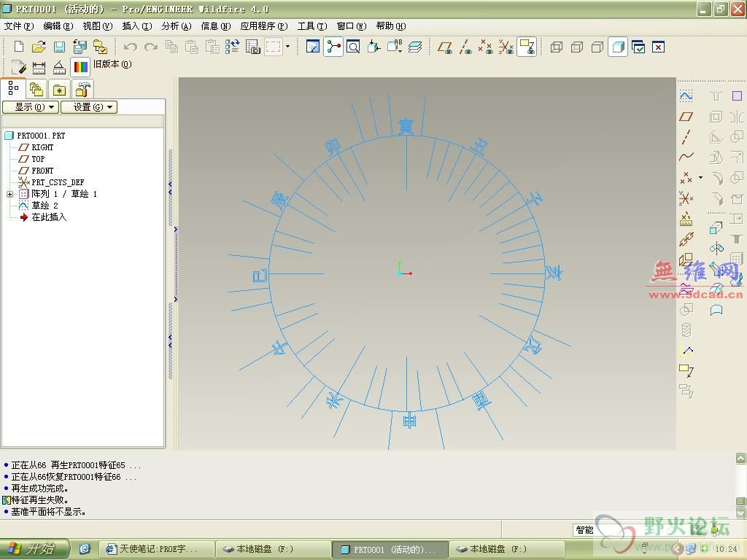
Task: Select the Coordinate System tool
Action: [x=686, y=198]
